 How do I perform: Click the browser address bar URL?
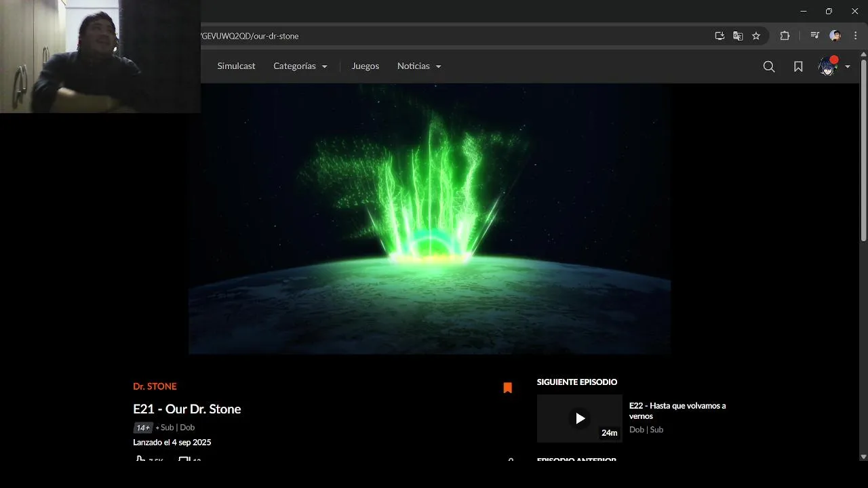coord(250,36)
